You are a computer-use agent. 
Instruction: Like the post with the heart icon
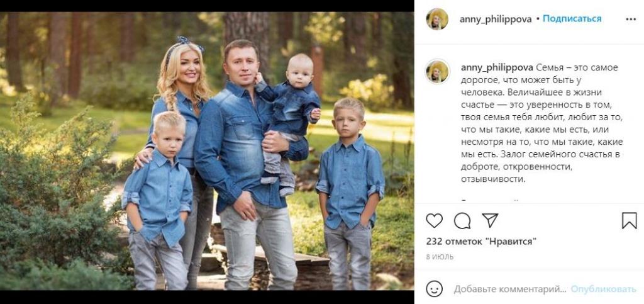pyautogui.click(x=434, y=221)
